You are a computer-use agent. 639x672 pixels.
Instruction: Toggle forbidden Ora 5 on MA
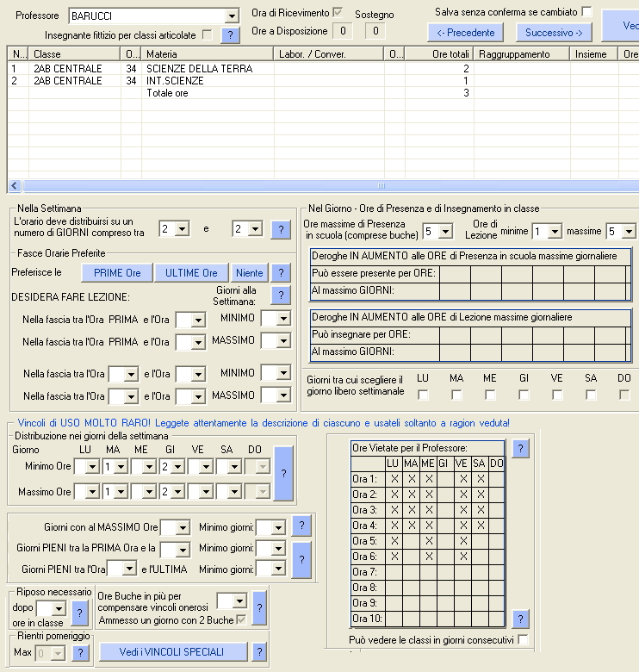pos(411,541)
